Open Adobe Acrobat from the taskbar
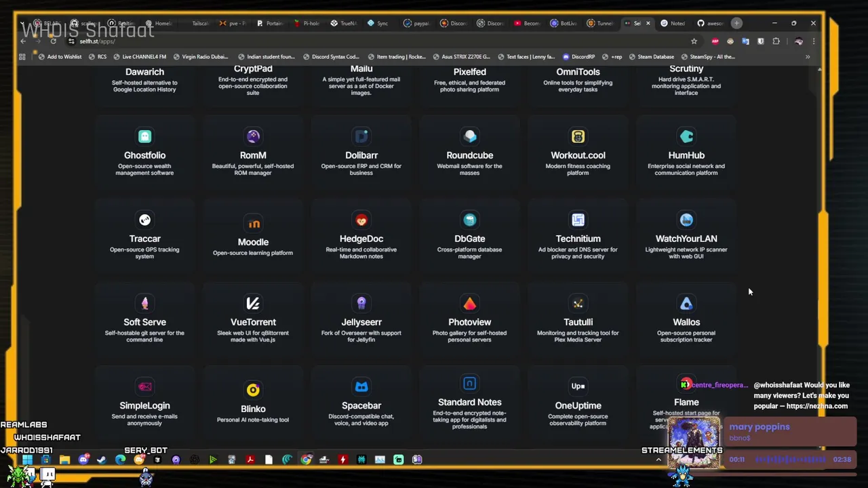The image size is (868, 488). [250, 460]
